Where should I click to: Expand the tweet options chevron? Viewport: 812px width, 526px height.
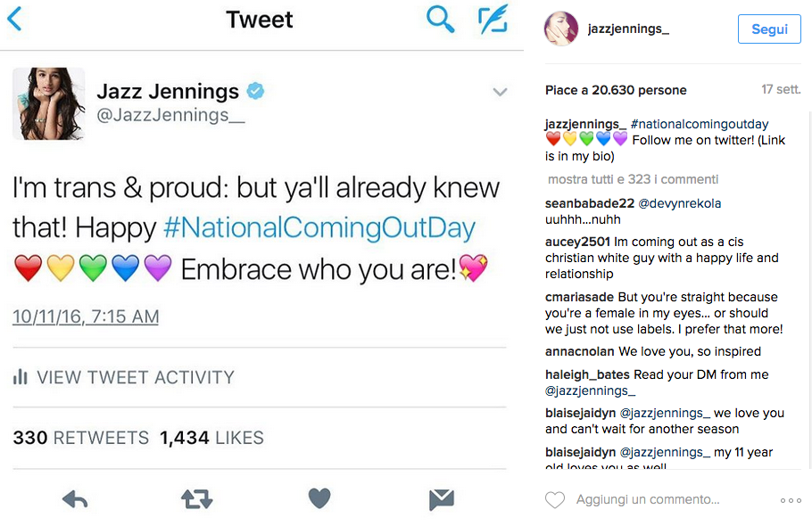pyautogui.click(x=500, y=92)
